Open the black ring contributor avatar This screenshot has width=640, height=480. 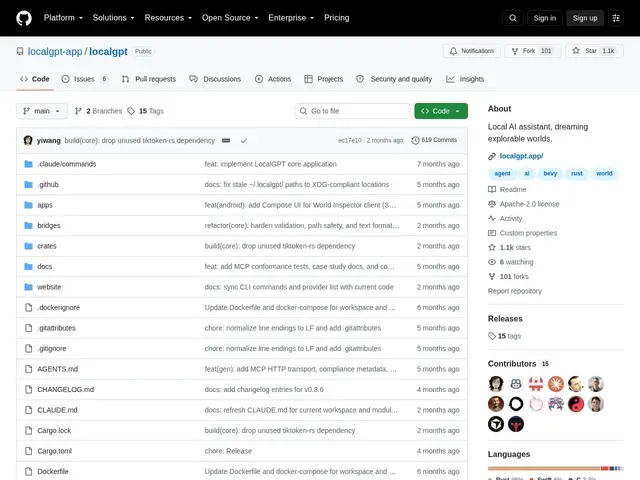click(x=516, y=404)
